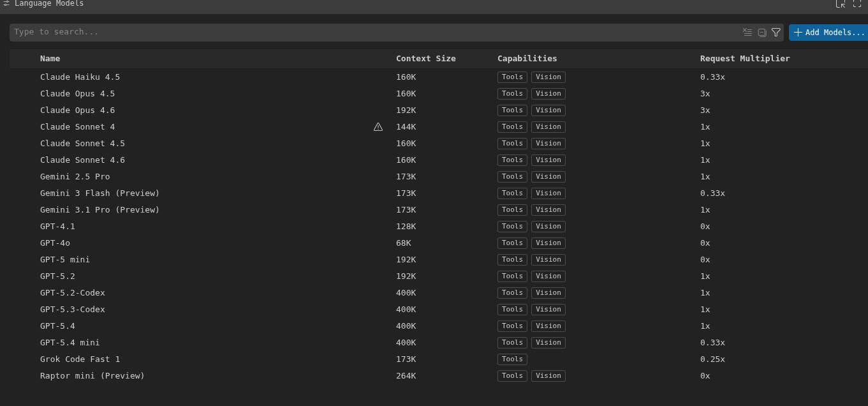
Task: Open the filter funnel in search bar
Action: pyautogui.click(x=776, y=32)
